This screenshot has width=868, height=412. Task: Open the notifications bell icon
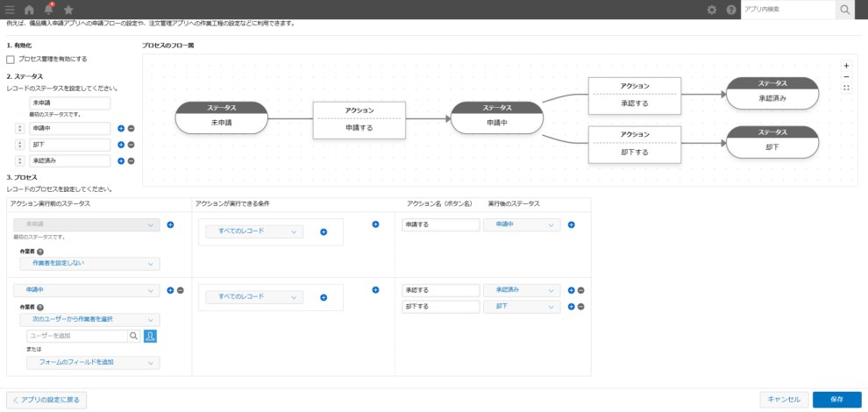[x=49, y=10]
